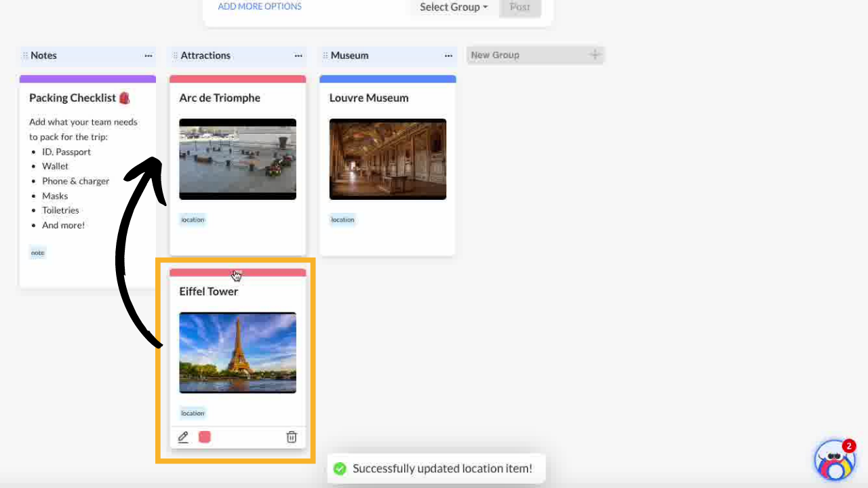868x488 pixels.
Task: Expand the Select Group dropdown
Action: (x=453, y=7)
